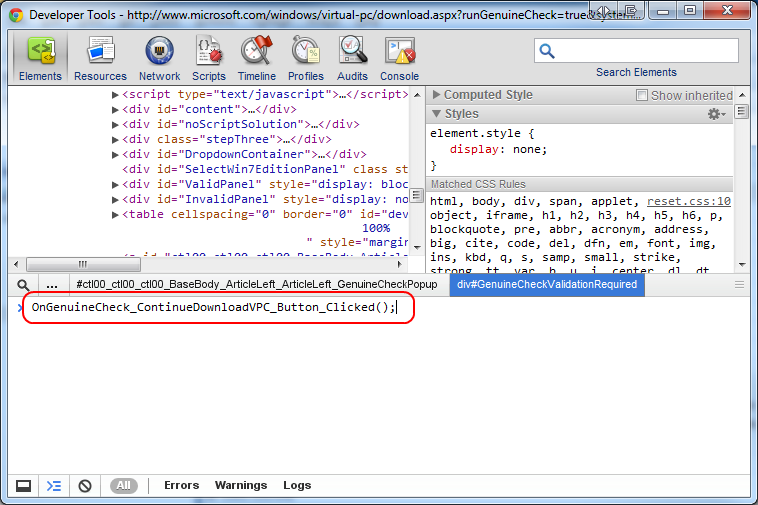Minimize the Developer Tools window
The height and width of the screenshot is (505, 758).
pyautogui.click(x=663, y=11)
